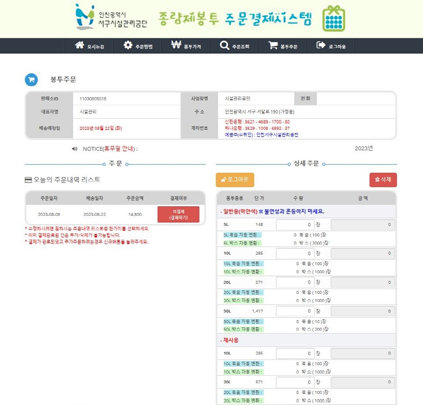Image resolution: width=423 pixels, height=405 pixels.
Task: Click the logout arrow icon in navbar
Action: click(x=321, y=45)
